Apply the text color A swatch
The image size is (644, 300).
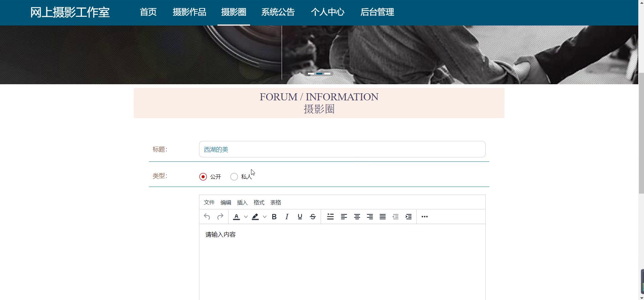click(236, 217)
